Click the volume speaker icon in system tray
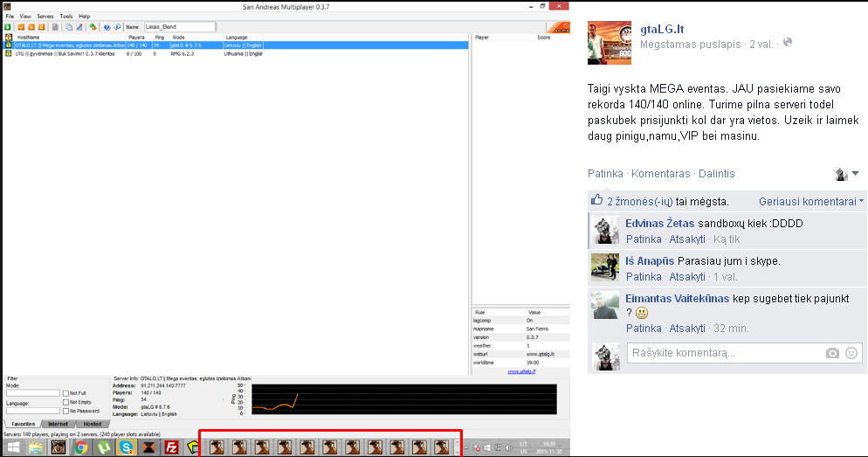This screenshot has height=457, width=868. tap(508, 447)
